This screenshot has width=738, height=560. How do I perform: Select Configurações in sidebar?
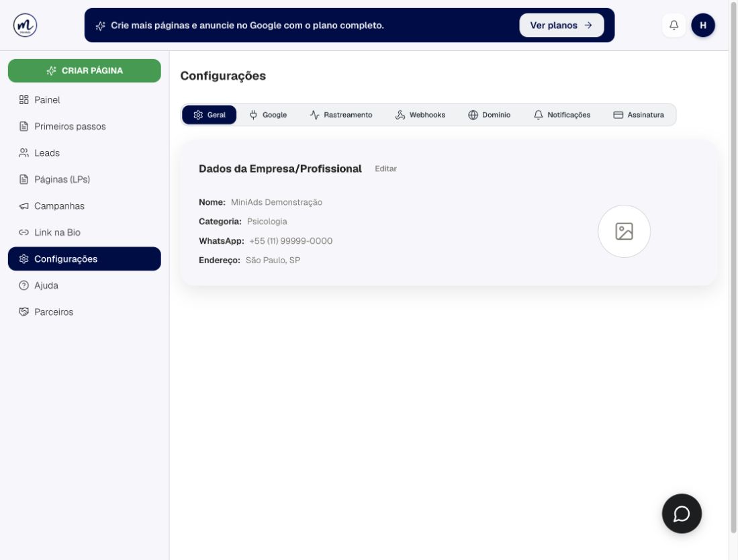(84, 259)
